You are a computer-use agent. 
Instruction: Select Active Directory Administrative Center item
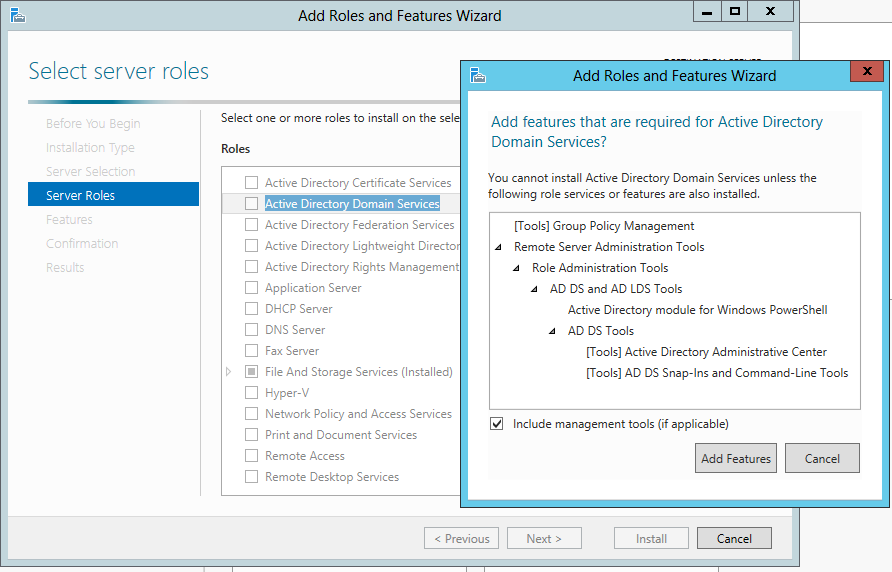pos(706,352)
